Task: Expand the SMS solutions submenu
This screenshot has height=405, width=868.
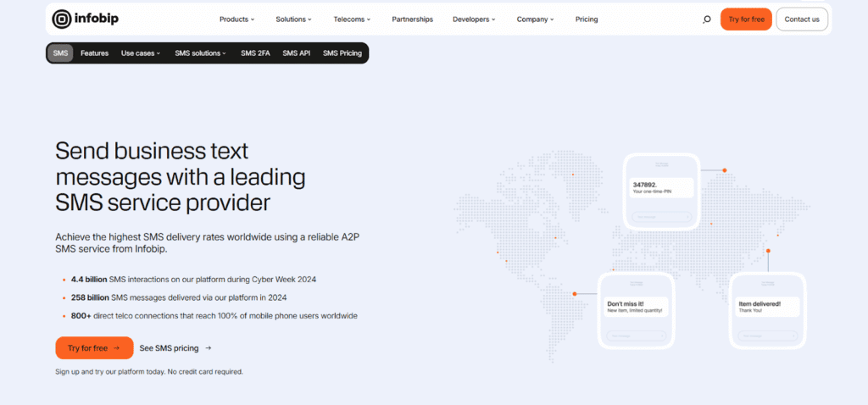Action: pyautogui.click(x=201, y=53)
